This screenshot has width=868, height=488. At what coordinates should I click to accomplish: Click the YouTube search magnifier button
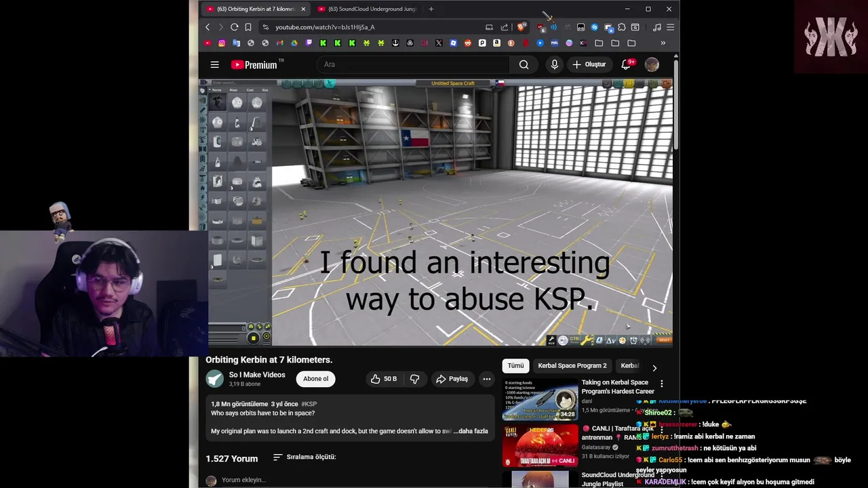point(524,64)
